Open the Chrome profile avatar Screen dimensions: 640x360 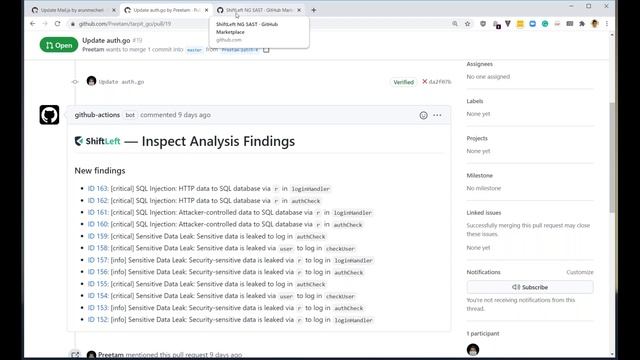(595, 24)
